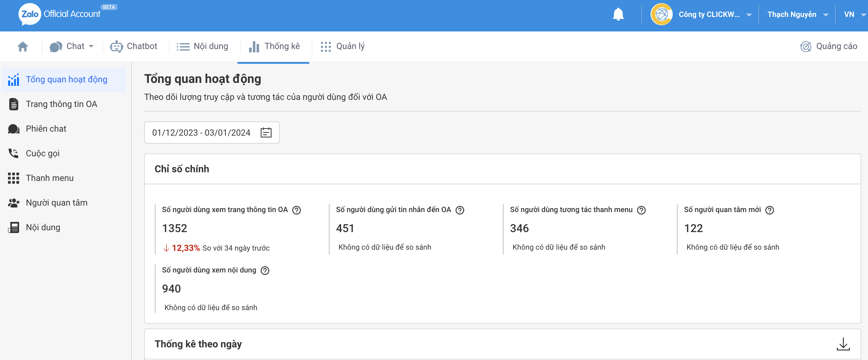The height and width of the screenshot is (360, 868).
Task: Select Tổng quan hoạt động in sidebar
Action: (x=64, y=80)
